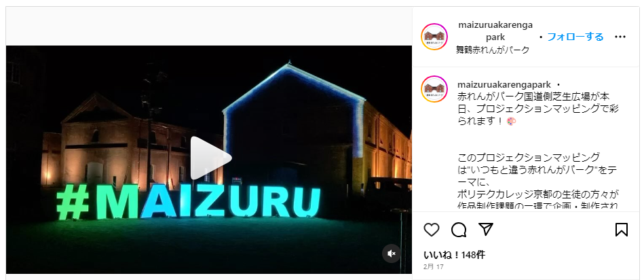644x280 pixels.
Task: Unmute the video with the speaker icon
Action: [392, 253]
